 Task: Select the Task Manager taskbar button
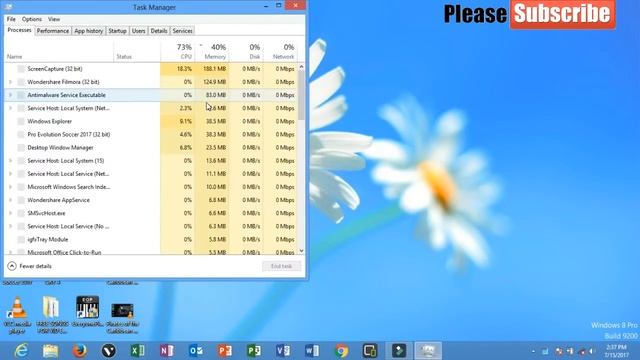(x=428, y=351)
